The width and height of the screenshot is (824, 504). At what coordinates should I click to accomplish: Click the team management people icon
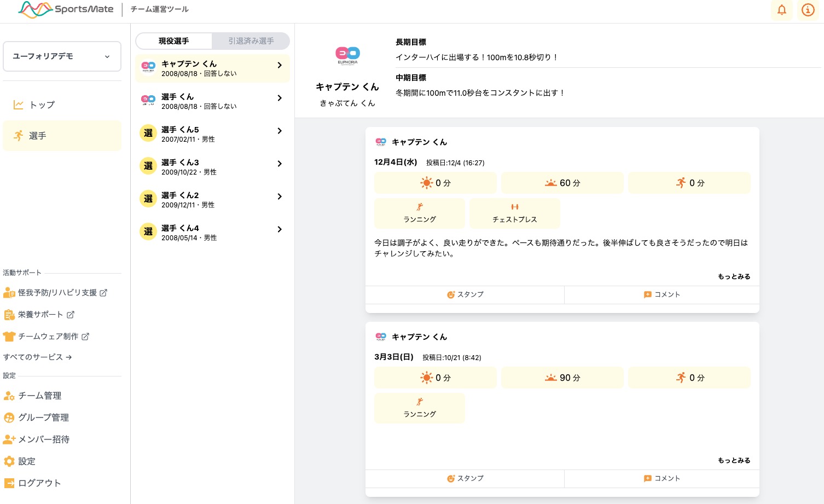(x=9, y=396)
